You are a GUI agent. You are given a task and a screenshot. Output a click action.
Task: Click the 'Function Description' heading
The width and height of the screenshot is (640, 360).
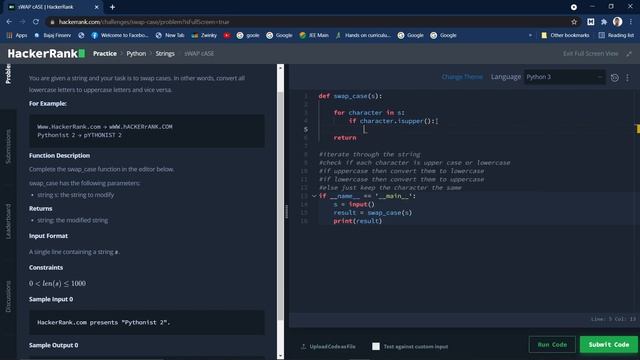59,156
